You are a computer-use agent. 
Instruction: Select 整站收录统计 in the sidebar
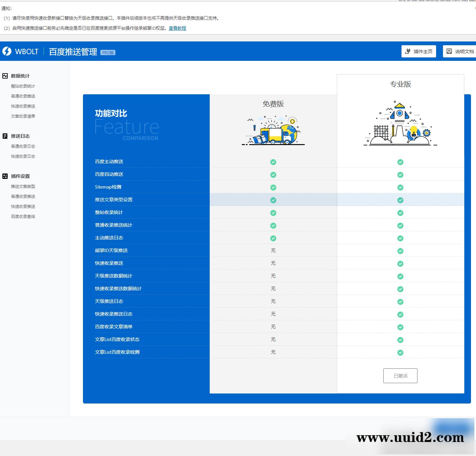coord(23,86)
